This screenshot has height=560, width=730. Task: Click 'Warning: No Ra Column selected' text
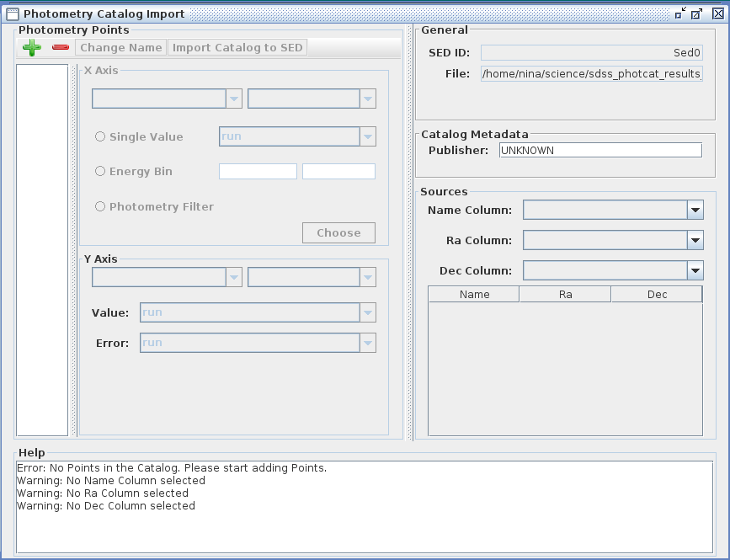coord(103,493)
